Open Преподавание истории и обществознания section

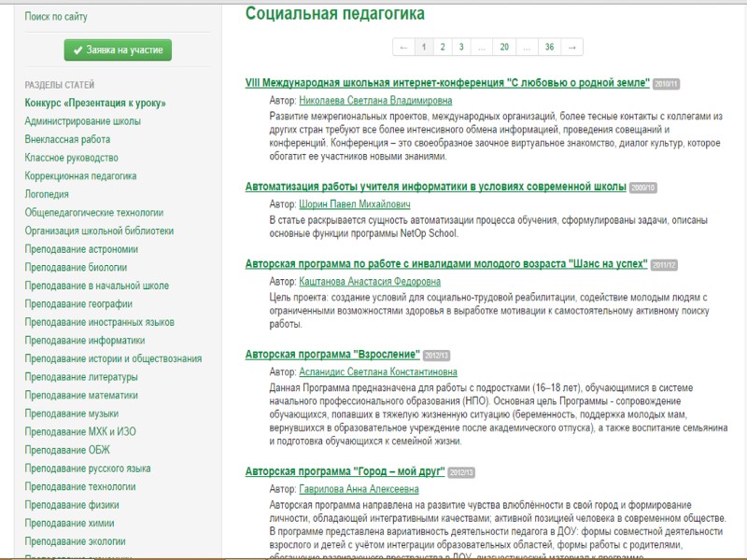point(113,358)
